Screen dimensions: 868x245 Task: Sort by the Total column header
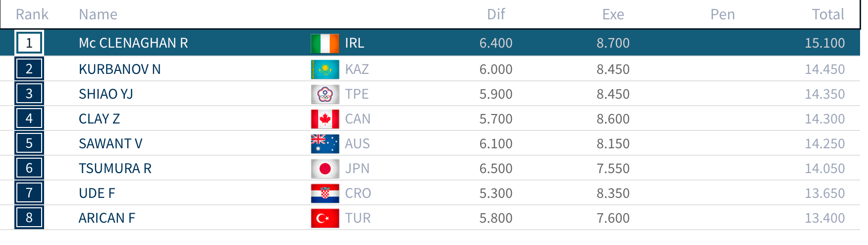827,14
